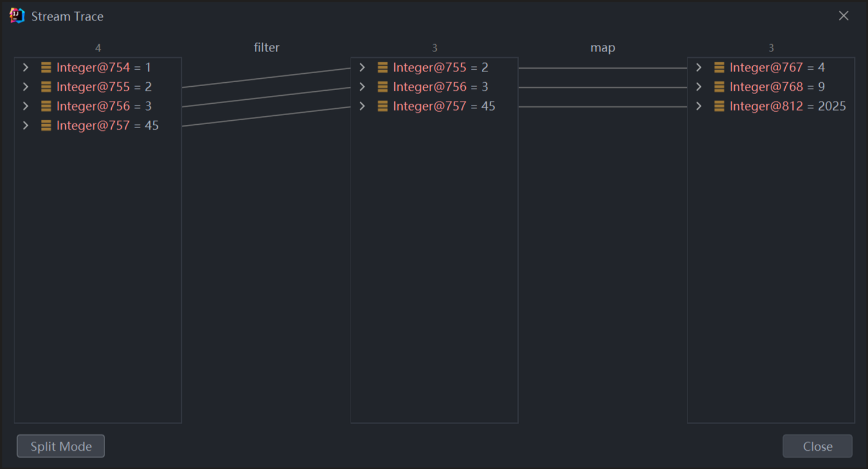The width and height of the screenshot is (868, 469).
Task: Click the object icon beside Integer@768
Action: click(719, 87)
